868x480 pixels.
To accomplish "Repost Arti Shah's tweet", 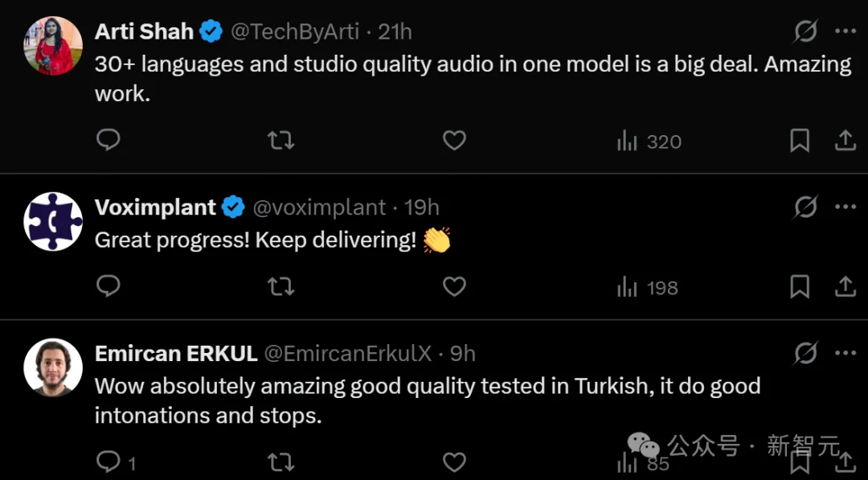I will coord(280,141).
